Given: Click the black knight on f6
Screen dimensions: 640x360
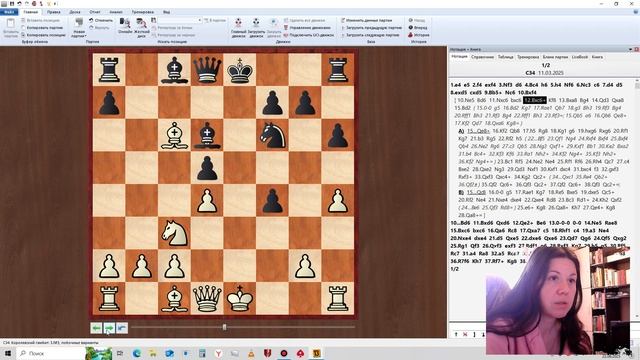Looking at the screenshot, I should (x=272, y=135).
